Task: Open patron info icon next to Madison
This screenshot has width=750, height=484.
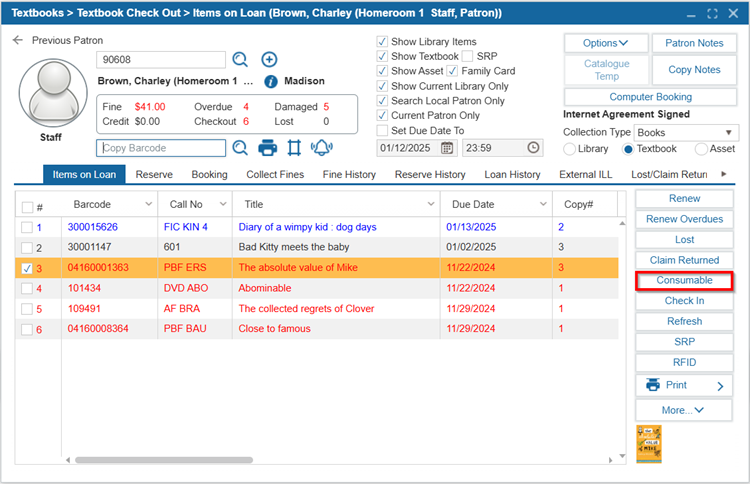Action: tap(271, 81)
